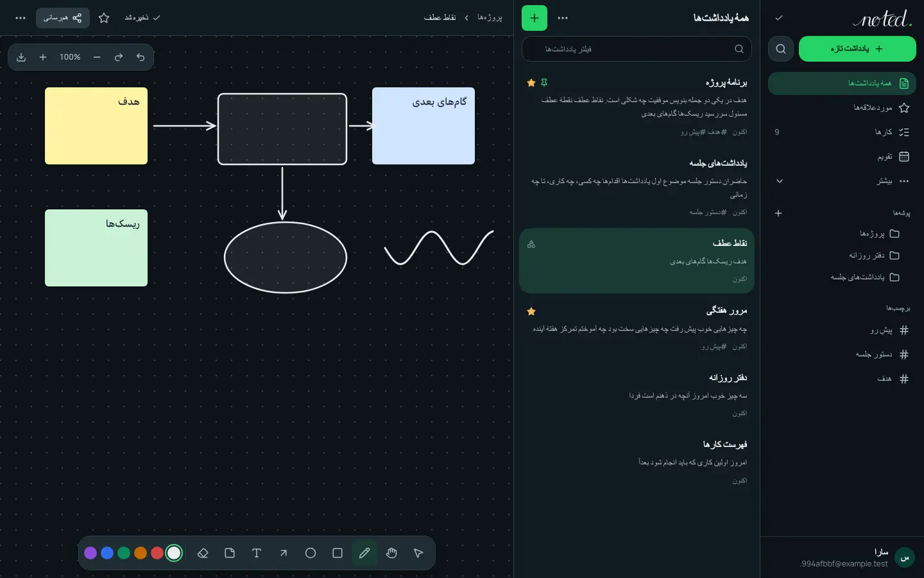Zoom out of the canvas
924x578 pixels.
click(x=97, y=57)
